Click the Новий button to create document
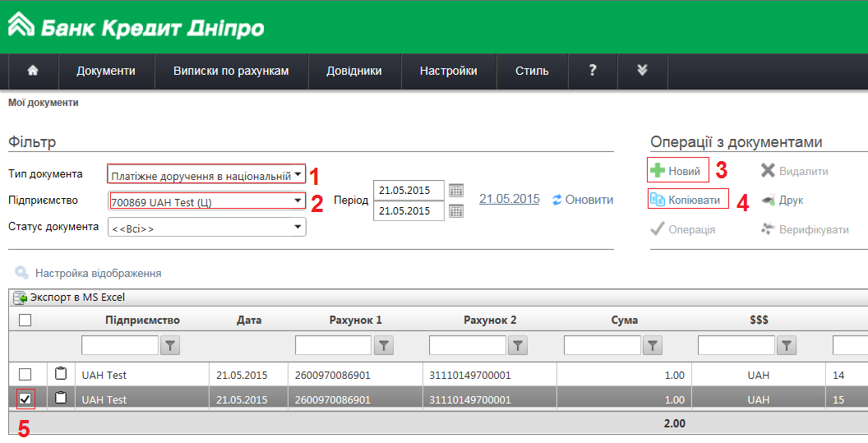Image resolution: width=868 pixels, height=443 pixels. point(678,171)
